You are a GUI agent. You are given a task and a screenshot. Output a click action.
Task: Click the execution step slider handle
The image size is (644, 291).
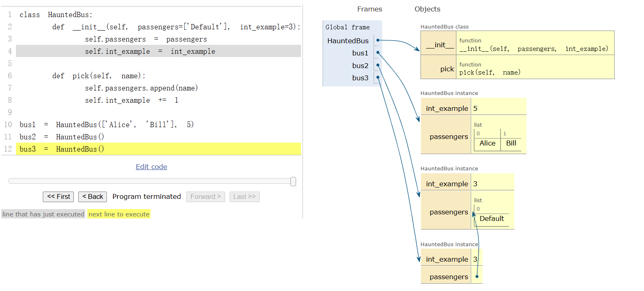tap(293, 181)
